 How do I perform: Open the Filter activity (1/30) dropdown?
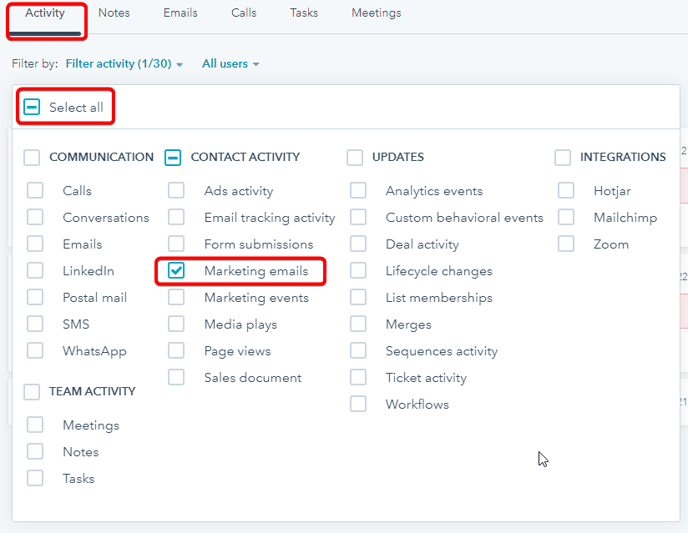(124, 64)
